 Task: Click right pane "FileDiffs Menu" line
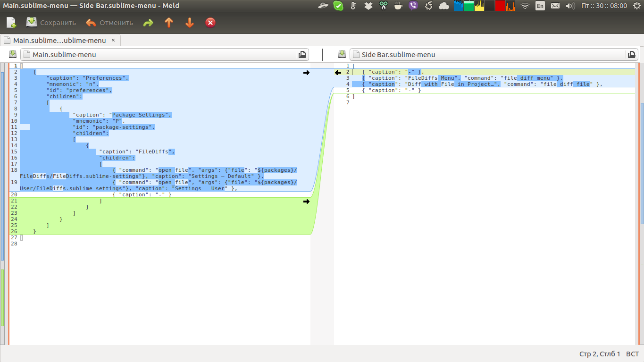click(462, 78)
